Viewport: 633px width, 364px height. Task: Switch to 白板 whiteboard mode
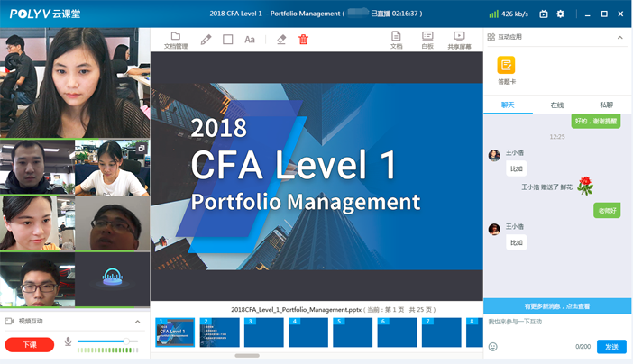pyautogui.click(x=427, y=40)
